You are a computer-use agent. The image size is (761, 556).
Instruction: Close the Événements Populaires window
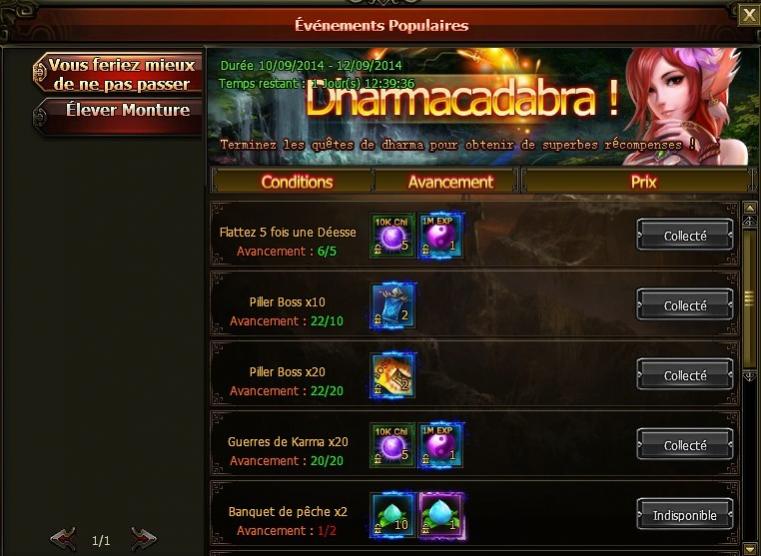(x=749, y=16)
